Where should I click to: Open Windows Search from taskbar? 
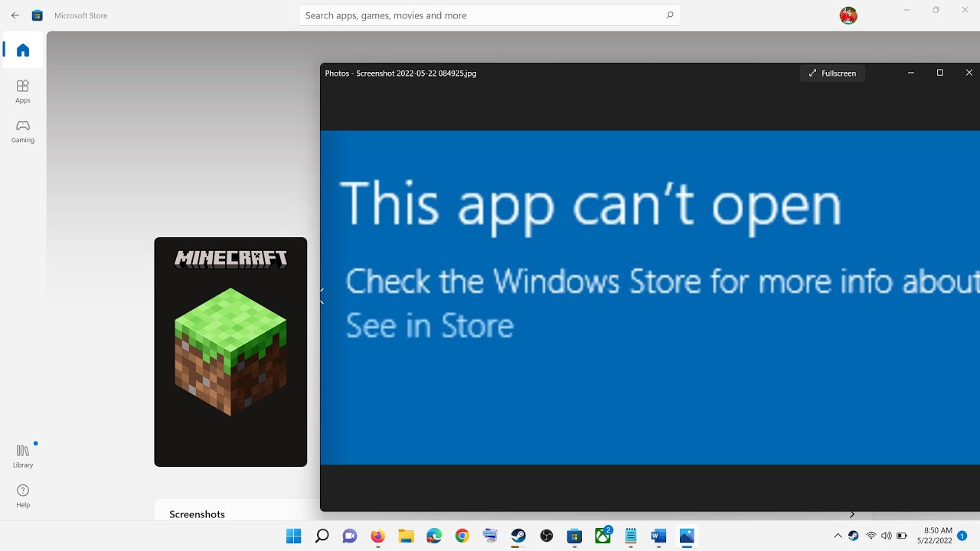(x=322, y=536)
